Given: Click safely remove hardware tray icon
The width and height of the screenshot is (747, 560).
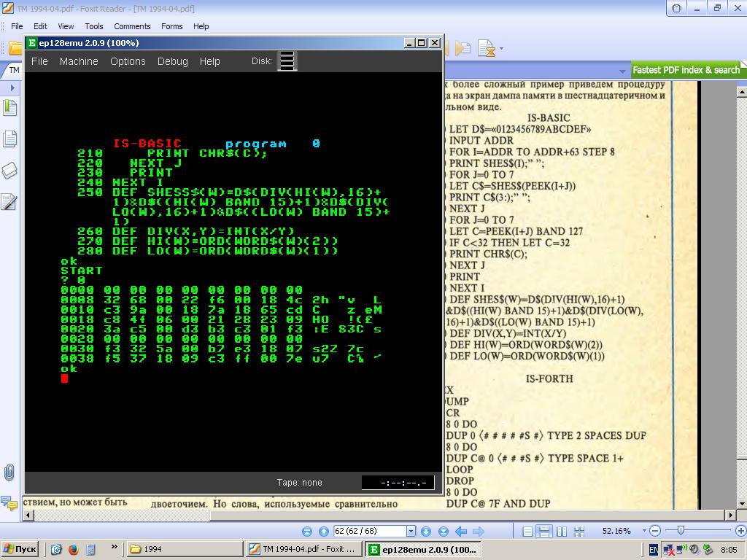Looking at the screenshot, I should (x=708, y=550).
